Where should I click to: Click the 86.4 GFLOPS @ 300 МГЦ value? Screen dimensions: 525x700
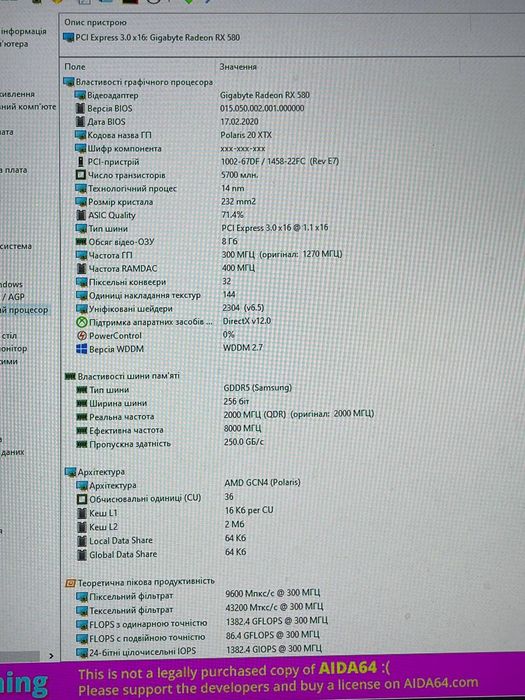pos(273,634)
